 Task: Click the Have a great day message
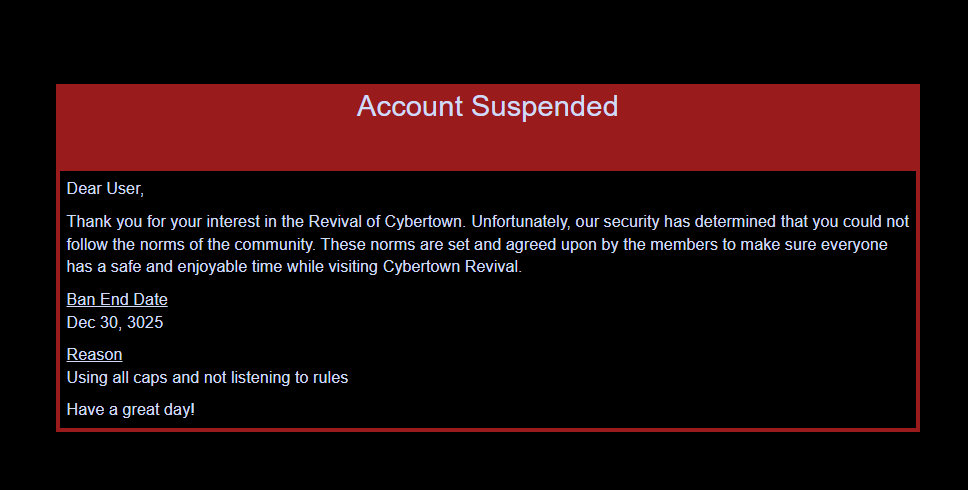[x=130, y=409]
